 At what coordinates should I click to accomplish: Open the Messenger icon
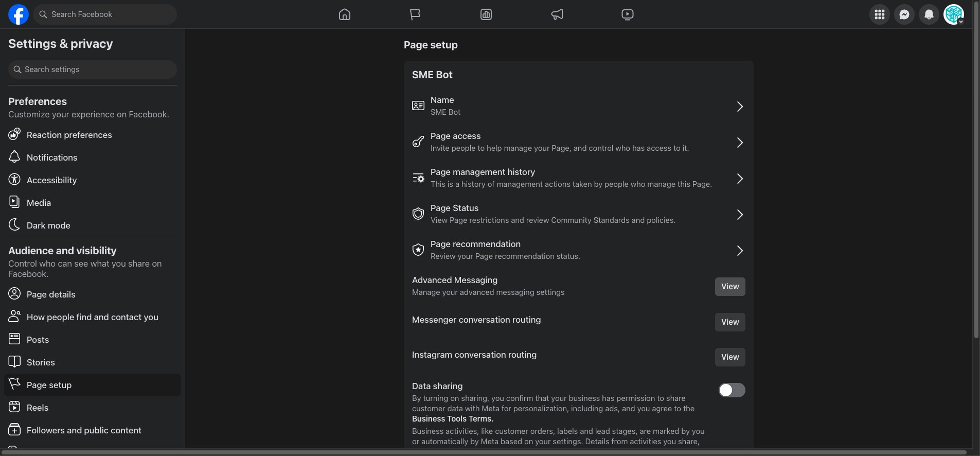[x=904, y=14]
